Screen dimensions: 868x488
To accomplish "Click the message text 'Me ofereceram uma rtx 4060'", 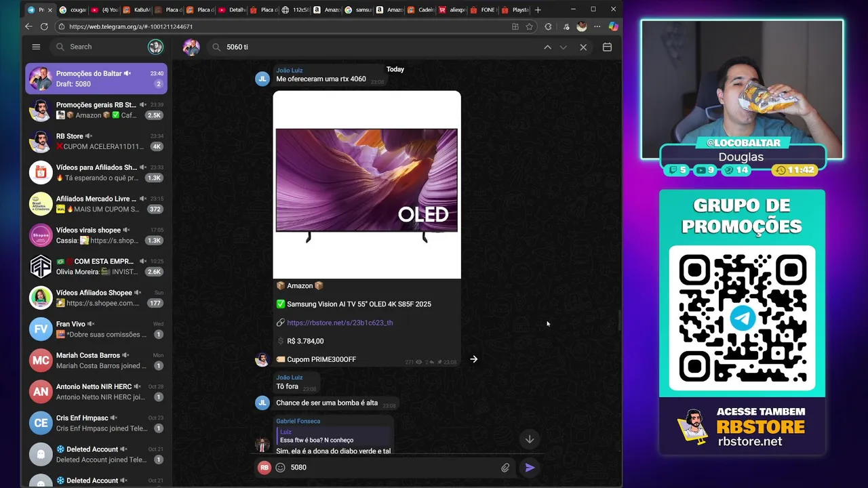I will pos(321,79).
